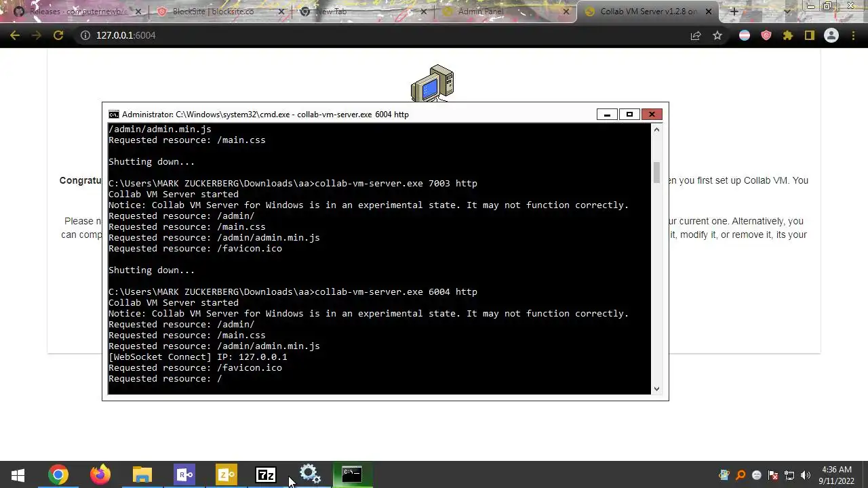
Task: Open Chrome profile avatar menu
Action: click(x=831, y=35)
